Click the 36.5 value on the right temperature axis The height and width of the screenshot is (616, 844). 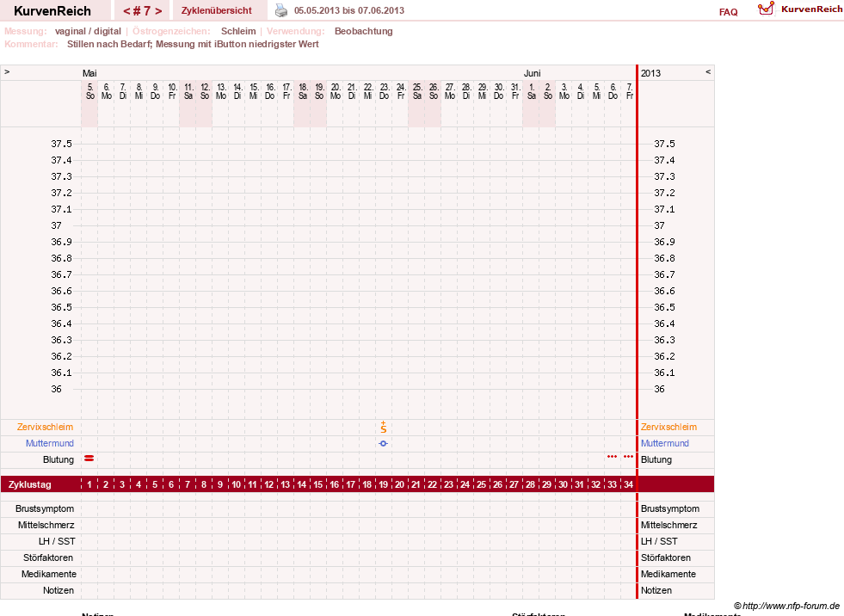coord(664,307)
